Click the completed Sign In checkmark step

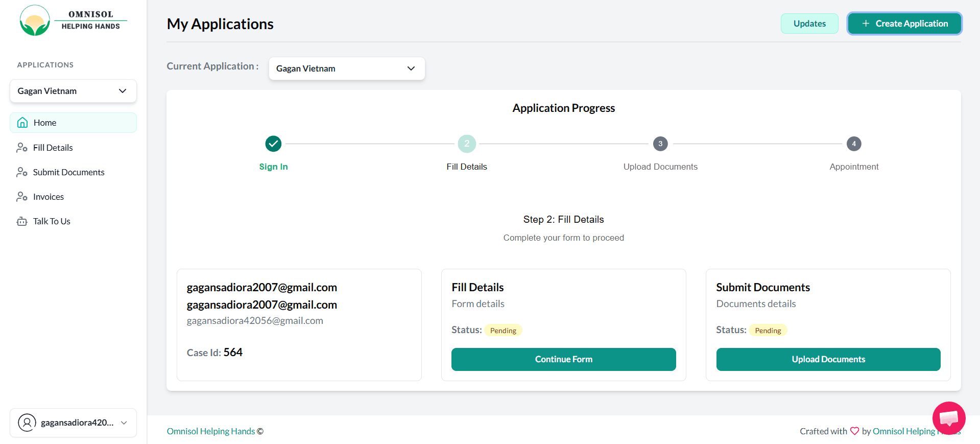pos(273,144)
